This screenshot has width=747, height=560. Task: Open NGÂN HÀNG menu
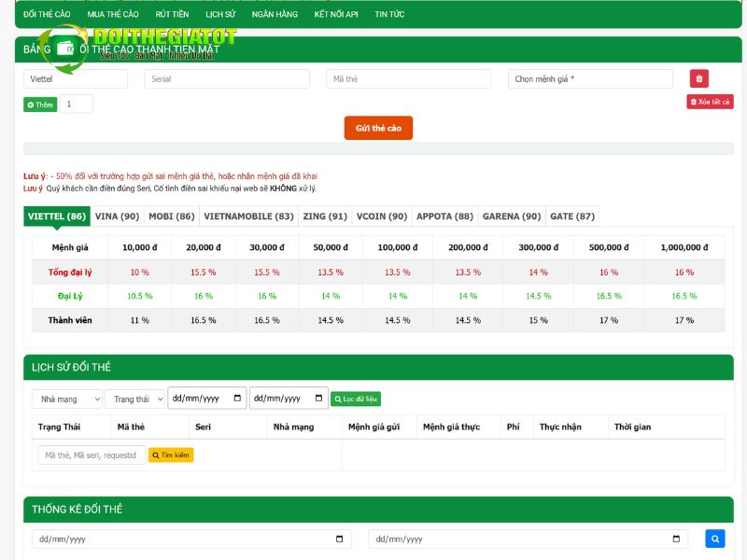pos(275,14)
